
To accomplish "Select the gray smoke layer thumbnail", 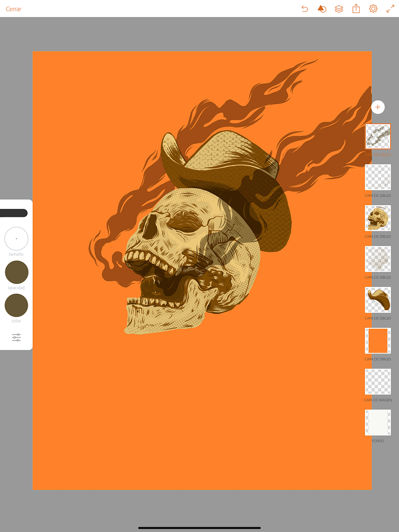I will coord(378,259).
